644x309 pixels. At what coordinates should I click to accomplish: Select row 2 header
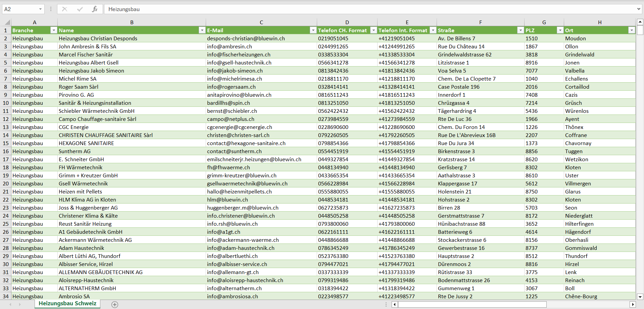pos(6,38)
